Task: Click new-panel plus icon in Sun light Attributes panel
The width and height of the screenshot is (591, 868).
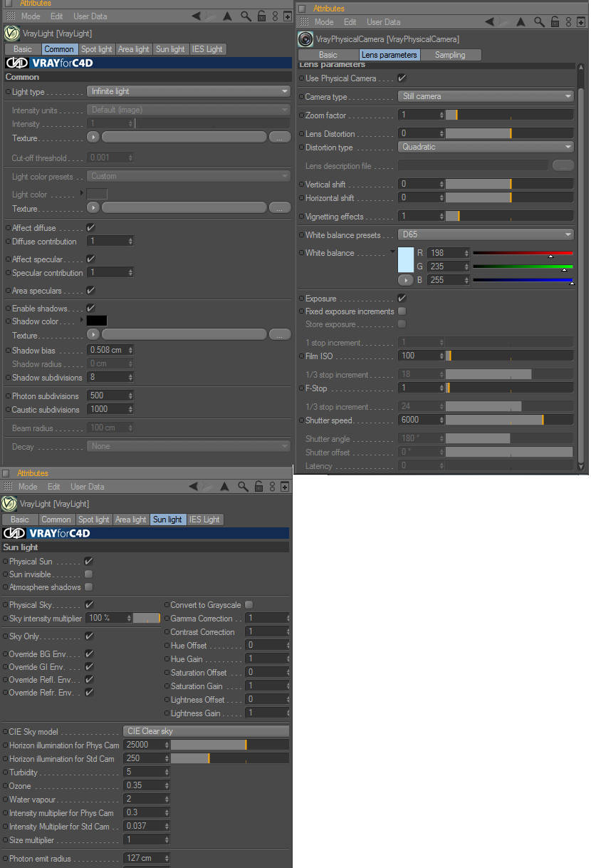Action: pyautogui.click(x=285, y=487)
